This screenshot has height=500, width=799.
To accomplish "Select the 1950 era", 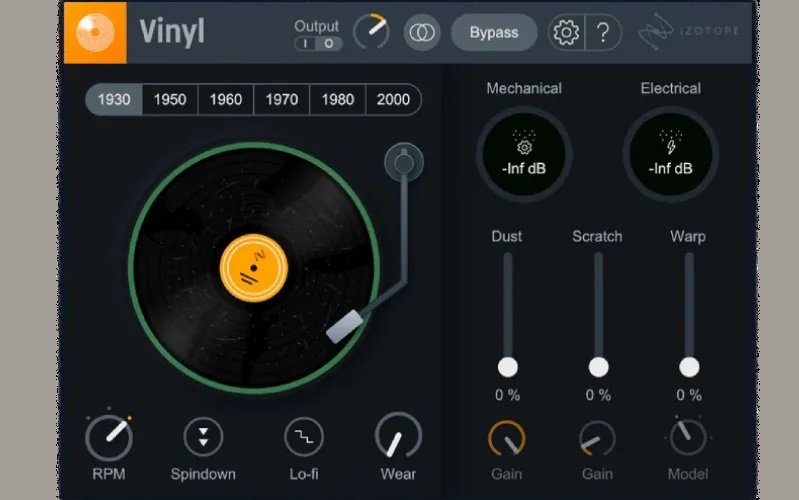I will click(x=170, y=99).
